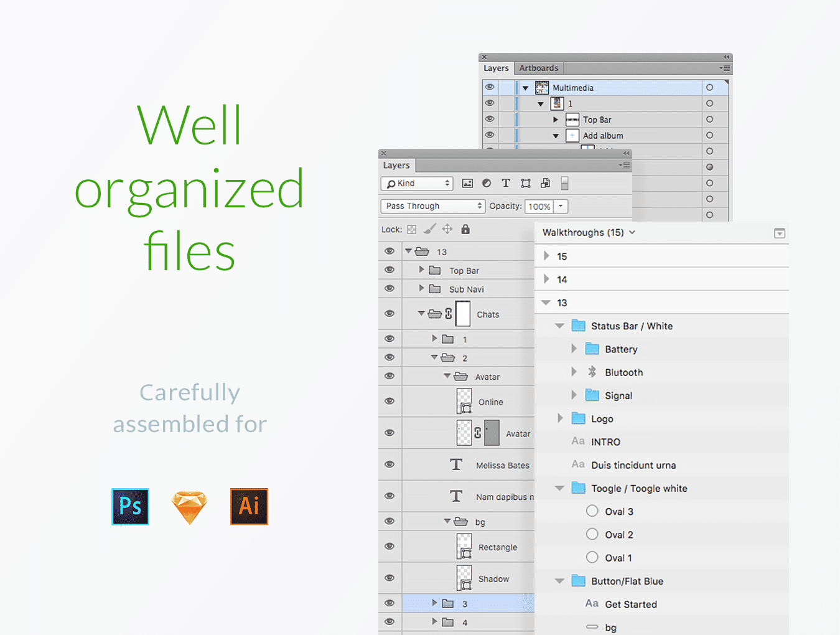Image resolution: width=840 pixels, height=635 pixels.
Task: Click the pixel layer filter icon
Action: (467, 183)
